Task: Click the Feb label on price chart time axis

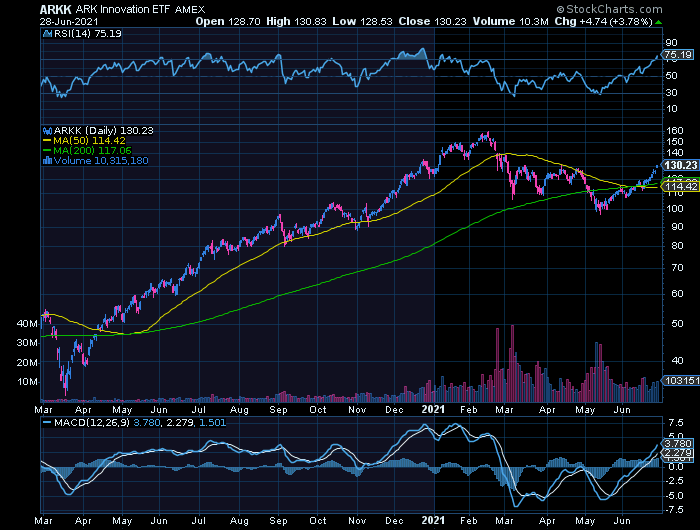Action: point(468,409)
